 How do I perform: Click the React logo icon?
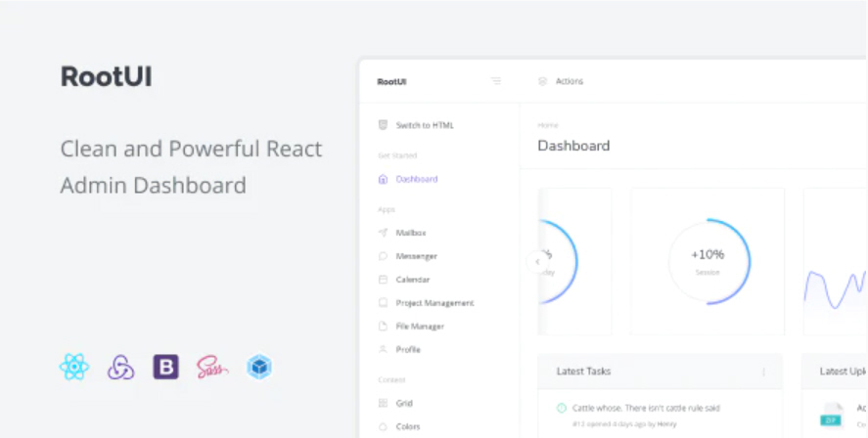[x=74, y=367]
